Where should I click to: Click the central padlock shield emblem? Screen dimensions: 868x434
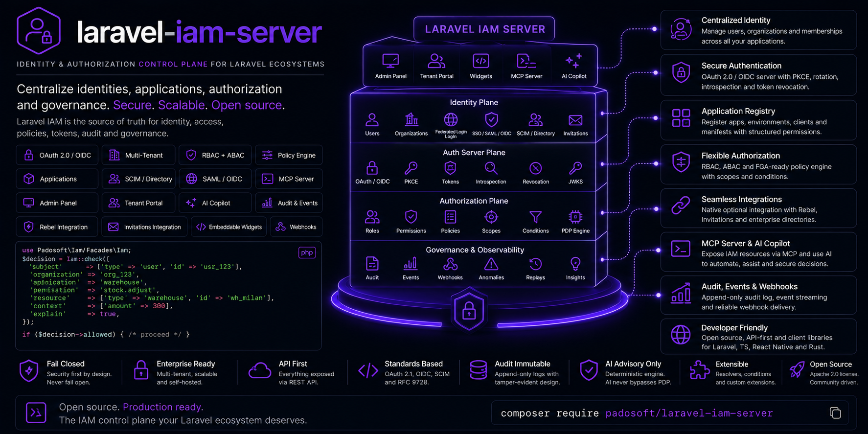(x=469, y=310)
